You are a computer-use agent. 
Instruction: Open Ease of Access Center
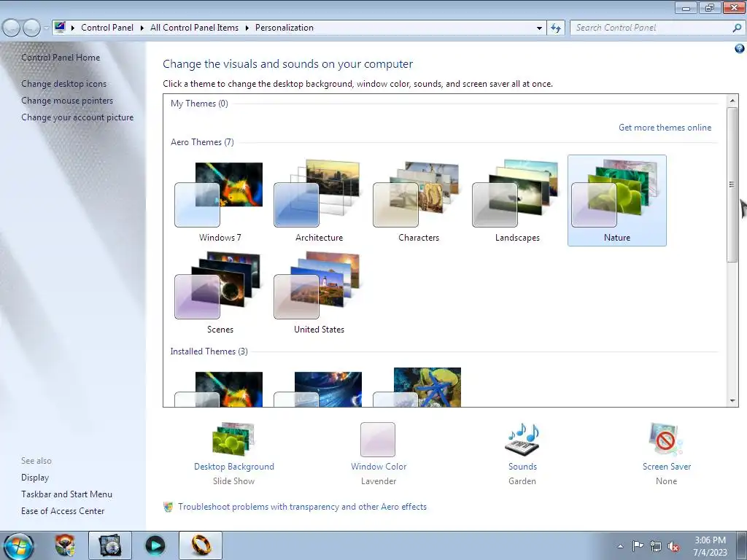point(63,511)
